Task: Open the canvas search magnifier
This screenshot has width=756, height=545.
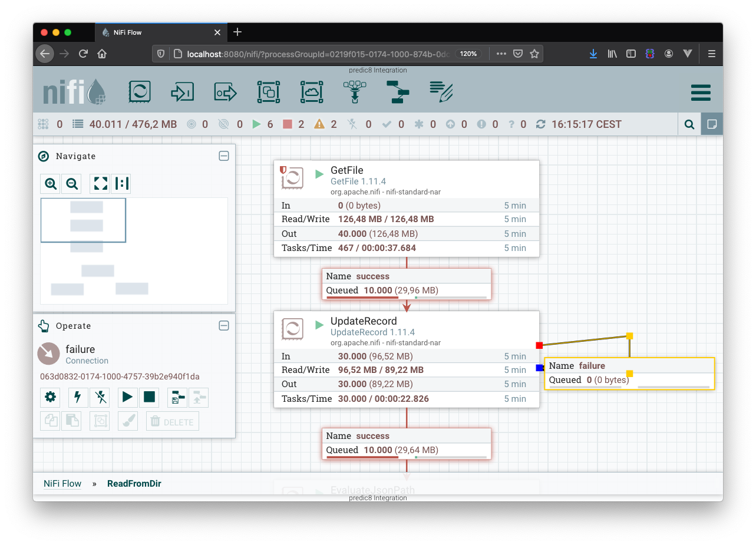Action: pyautogui.click(x=689, y=124)
